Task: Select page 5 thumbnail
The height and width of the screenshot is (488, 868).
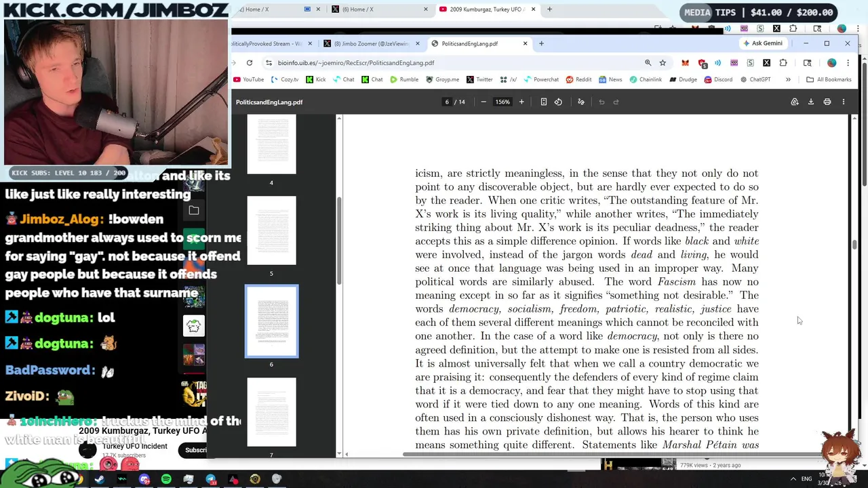Action: click(x=271, y=230)
